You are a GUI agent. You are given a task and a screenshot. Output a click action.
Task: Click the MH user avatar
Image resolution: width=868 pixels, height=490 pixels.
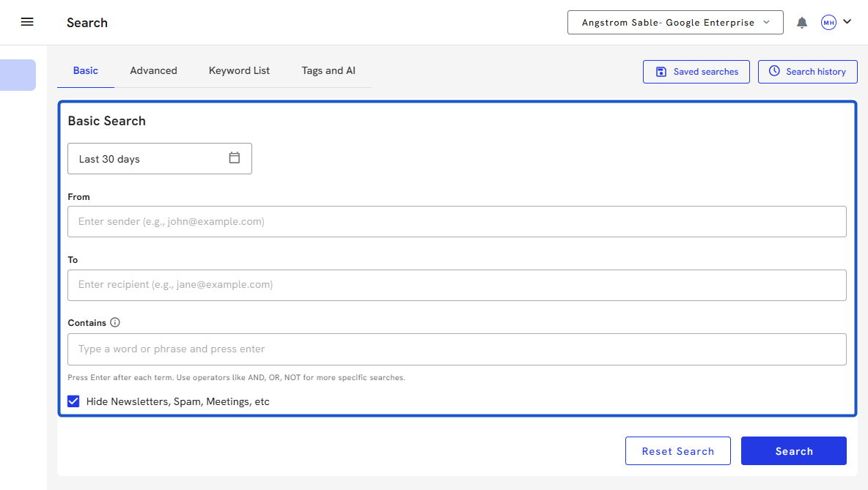click(x=828, y=23)
